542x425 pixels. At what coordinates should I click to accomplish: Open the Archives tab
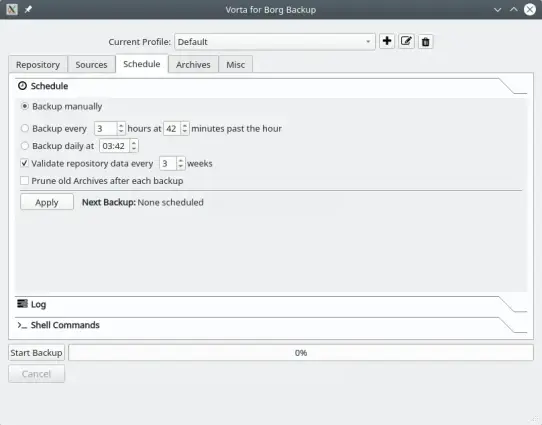(x=193, y=65)
